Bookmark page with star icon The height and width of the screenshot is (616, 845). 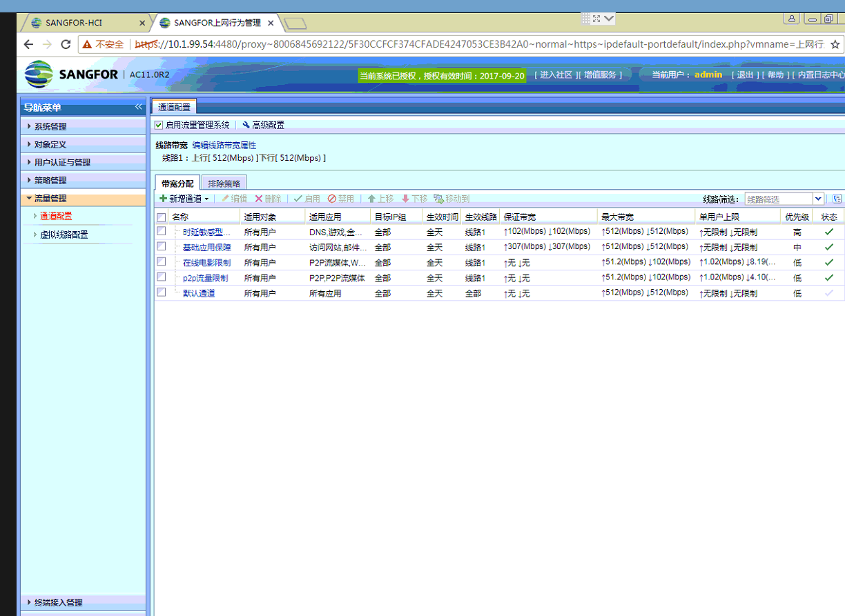(x=835, y=44)
